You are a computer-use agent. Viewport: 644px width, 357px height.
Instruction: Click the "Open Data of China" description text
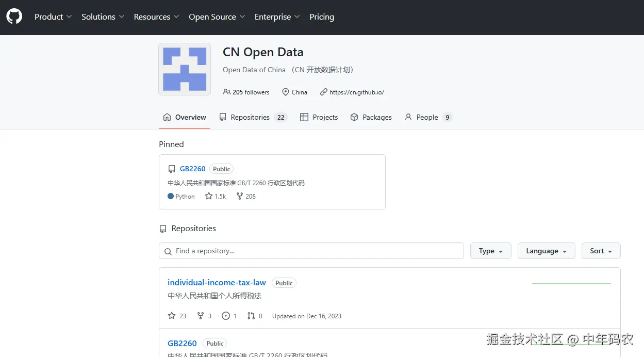point(254,70)
